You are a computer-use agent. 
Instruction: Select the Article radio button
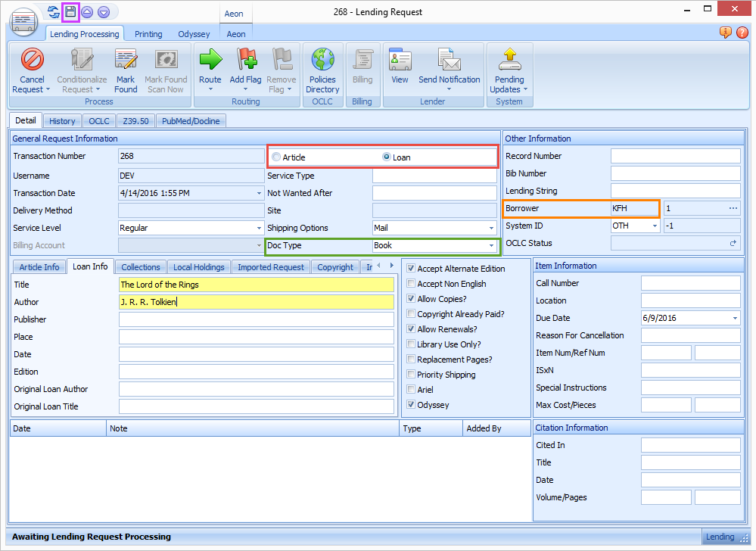pos(276,157)
